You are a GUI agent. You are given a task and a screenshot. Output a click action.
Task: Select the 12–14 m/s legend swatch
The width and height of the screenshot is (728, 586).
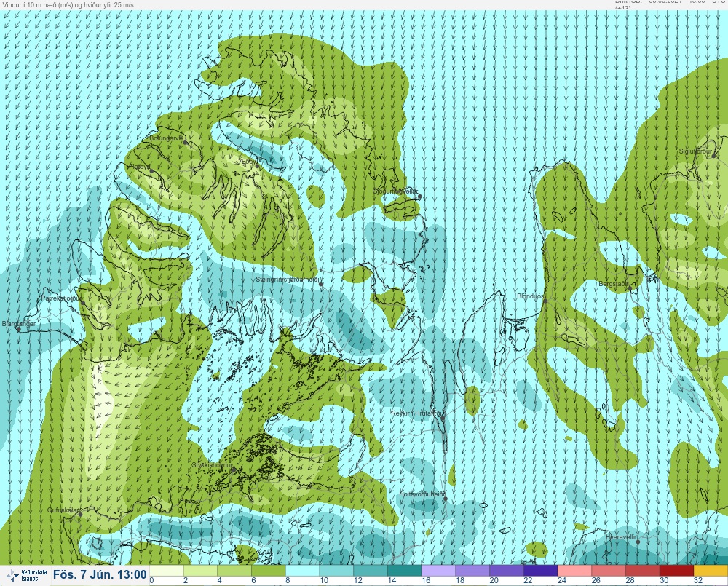click(x=371, y=571)
